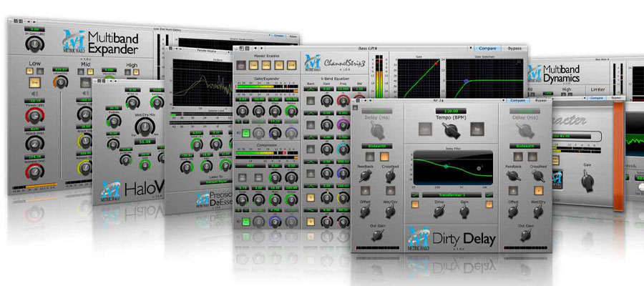Open the Bass Lift preset menu in ChannelStrip3
Screen dimensions: 644x286
(369, 49)
